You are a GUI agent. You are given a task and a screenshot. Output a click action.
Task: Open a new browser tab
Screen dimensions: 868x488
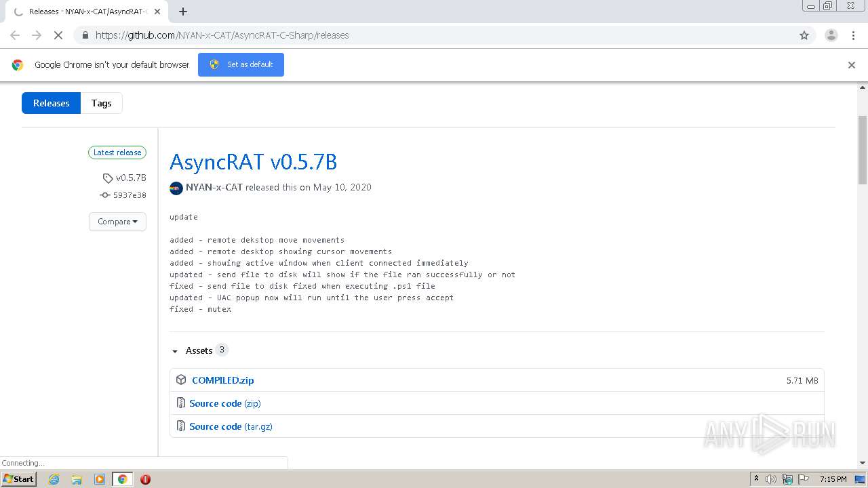[x=183, y=12]
